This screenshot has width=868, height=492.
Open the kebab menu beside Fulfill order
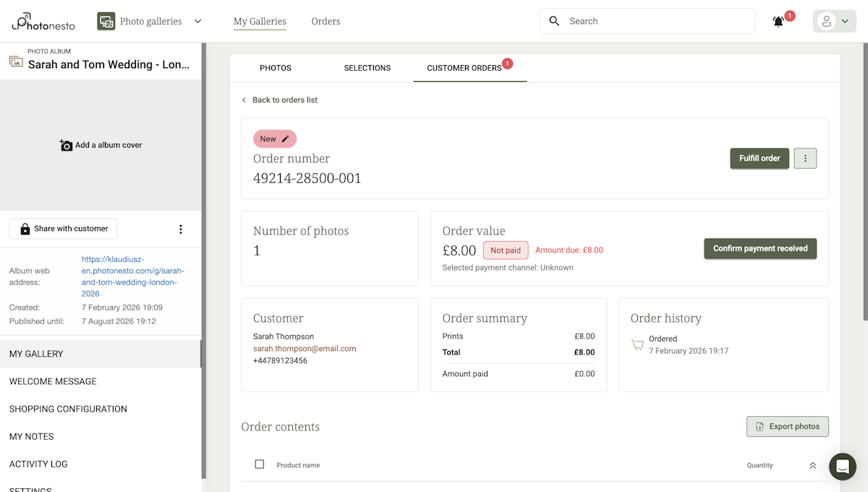click(x=805, y=158)
